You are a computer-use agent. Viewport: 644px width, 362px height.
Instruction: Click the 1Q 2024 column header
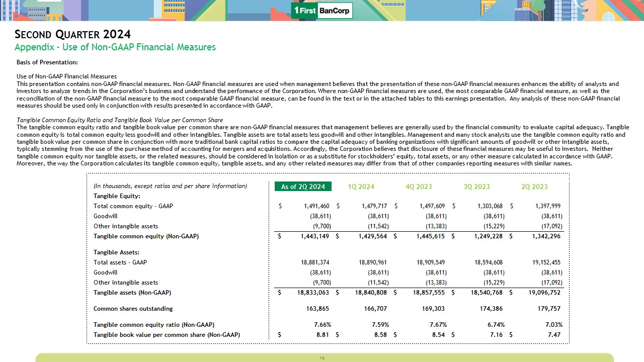tap(361, 187)
